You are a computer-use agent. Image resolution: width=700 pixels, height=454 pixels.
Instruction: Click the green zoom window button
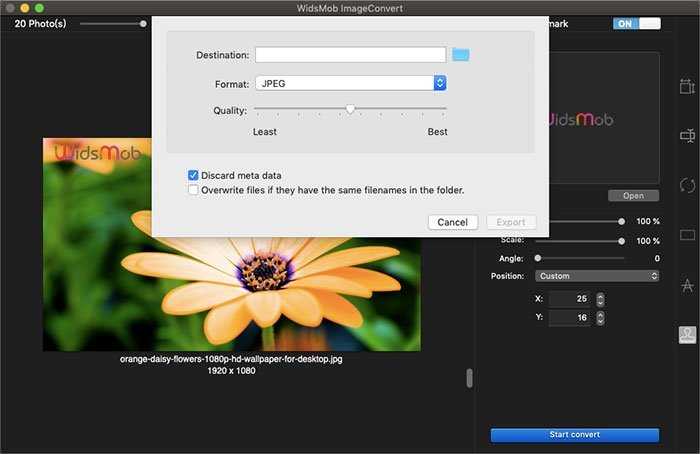tap(39, 8)
